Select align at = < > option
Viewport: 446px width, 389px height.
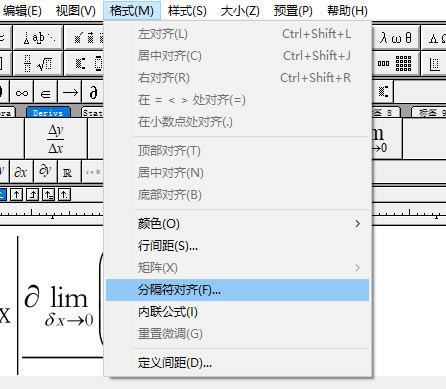[x=237, y=100]
